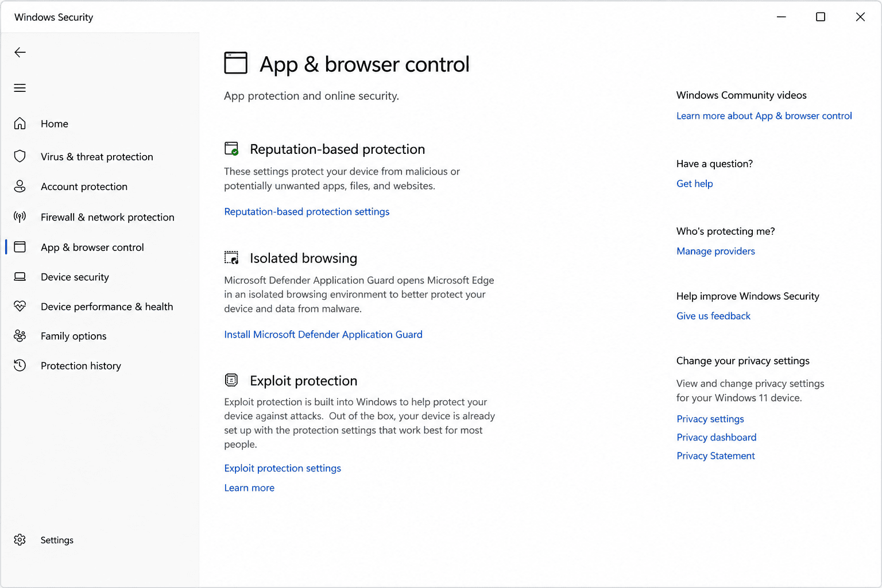
Task: Click the Get help link
Action: (695, 184)
